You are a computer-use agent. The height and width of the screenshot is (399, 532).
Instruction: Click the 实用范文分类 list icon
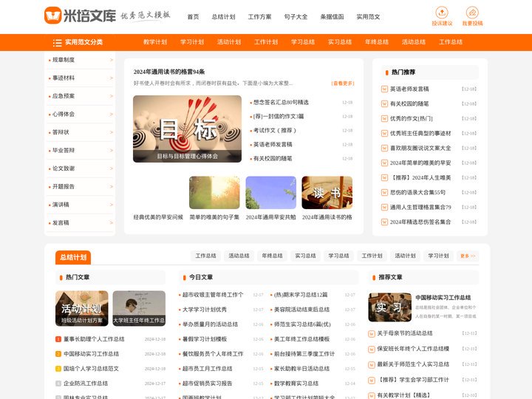click(x=57, y=42)
